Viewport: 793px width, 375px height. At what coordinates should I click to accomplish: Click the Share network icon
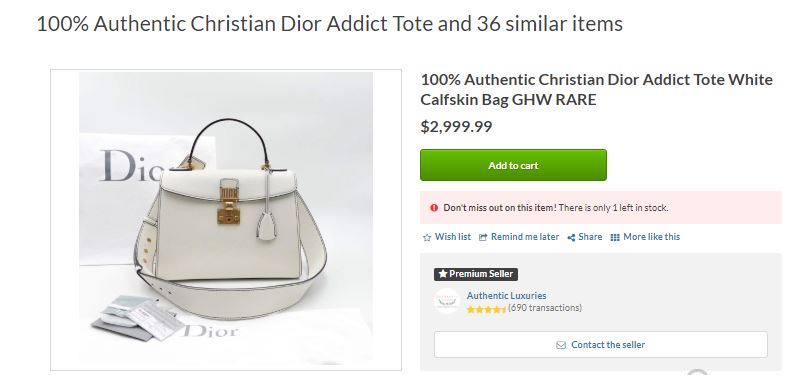coord(571,237)
